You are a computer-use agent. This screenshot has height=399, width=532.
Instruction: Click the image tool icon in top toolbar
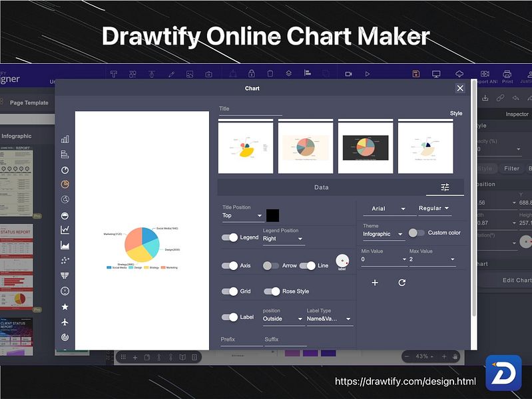(190, 74)
